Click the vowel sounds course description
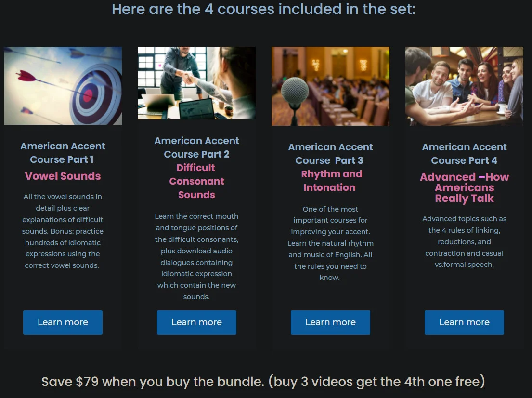Screen dimensions: 532x398 pyautogui.click(x=63, y=231)
